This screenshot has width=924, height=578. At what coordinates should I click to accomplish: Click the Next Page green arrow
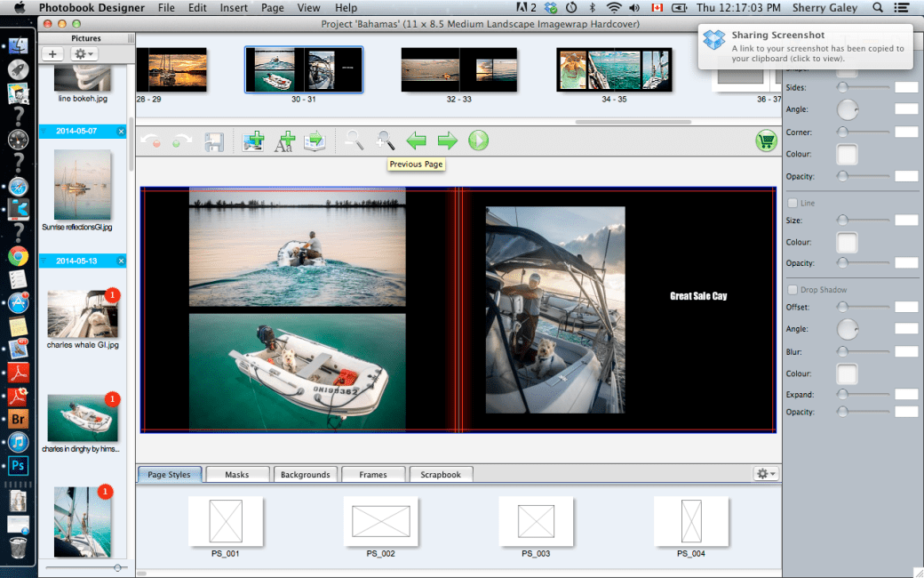(x=447, y=140)
